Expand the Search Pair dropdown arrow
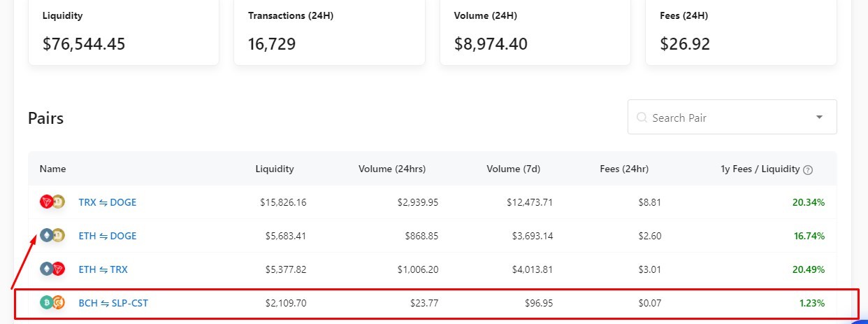 click(819, 117)
